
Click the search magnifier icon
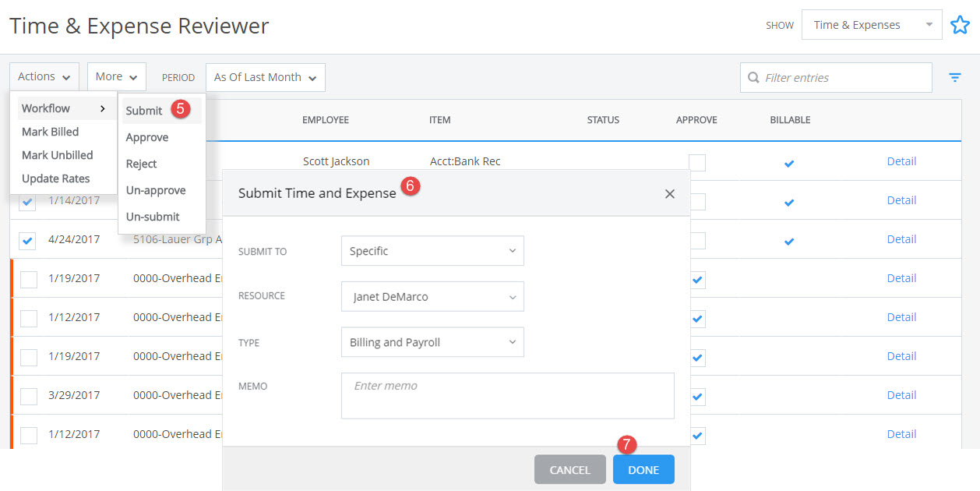pyautogui.click(x=753, y=78)
